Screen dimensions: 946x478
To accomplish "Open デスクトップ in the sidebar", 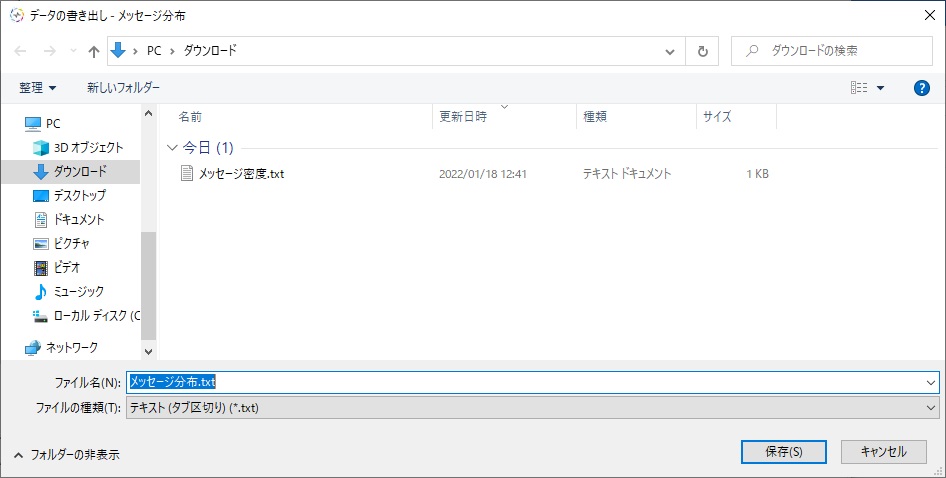I will [79, 195].
